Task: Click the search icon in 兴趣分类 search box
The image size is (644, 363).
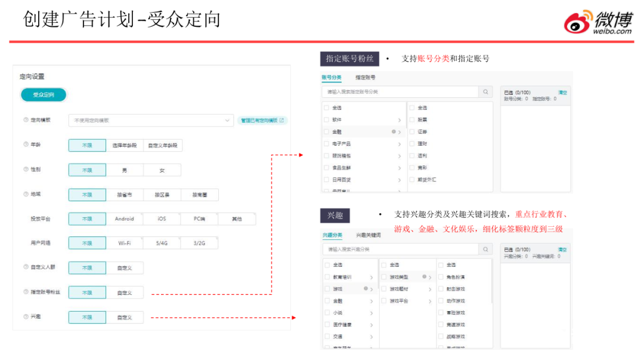Action: pyautogui.click(x=485, y=249)
